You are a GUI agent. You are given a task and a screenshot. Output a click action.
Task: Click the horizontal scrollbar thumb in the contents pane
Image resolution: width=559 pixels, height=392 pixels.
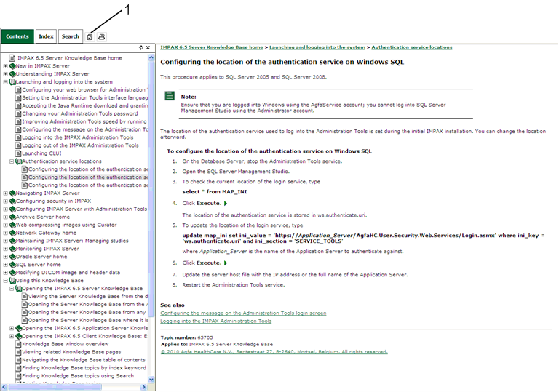click(x=55, y=387)
